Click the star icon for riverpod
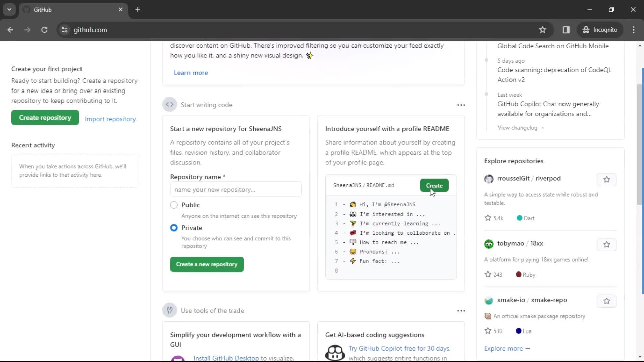The image size is (644, 362). coord(606,179)
